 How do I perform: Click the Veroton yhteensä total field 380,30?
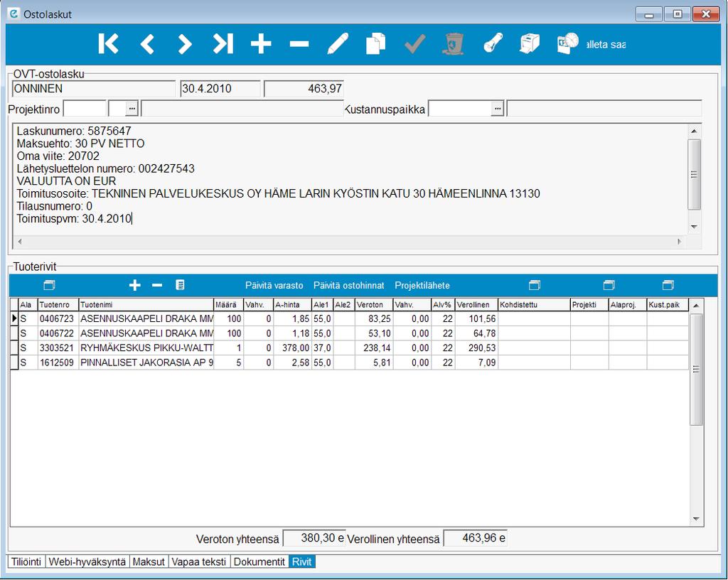(315, 538)
